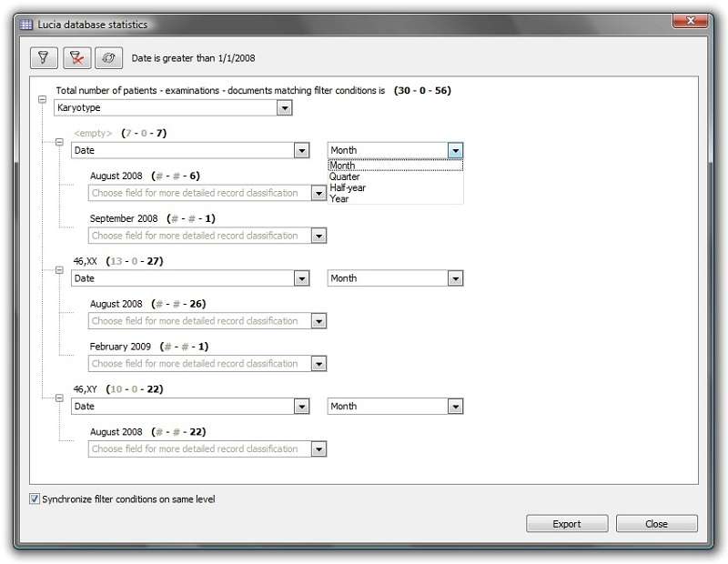Click the Close button
The width and height of the screenshot is (728, 564).
[x=656, y=524]
